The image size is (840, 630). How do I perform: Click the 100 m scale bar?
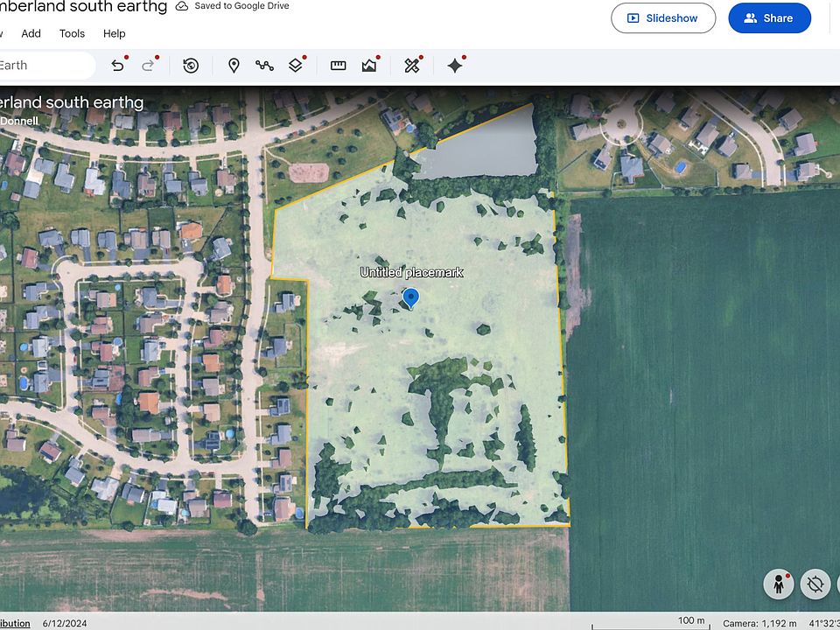[651, 622]
